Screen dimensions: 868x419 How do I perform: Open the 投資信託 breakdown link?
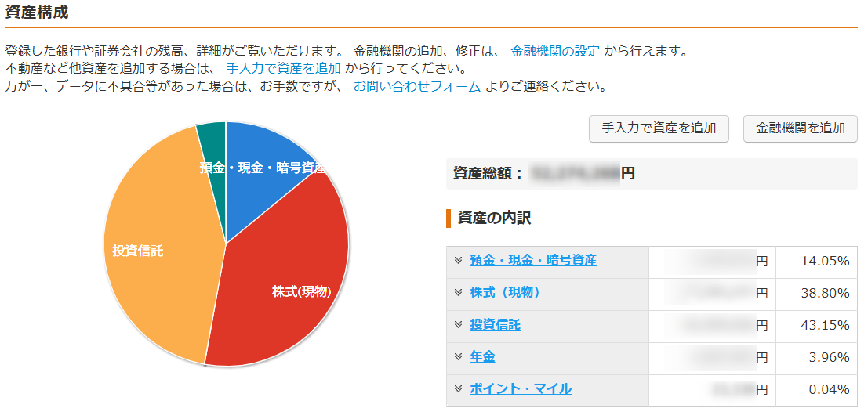[x=495, y=325]
